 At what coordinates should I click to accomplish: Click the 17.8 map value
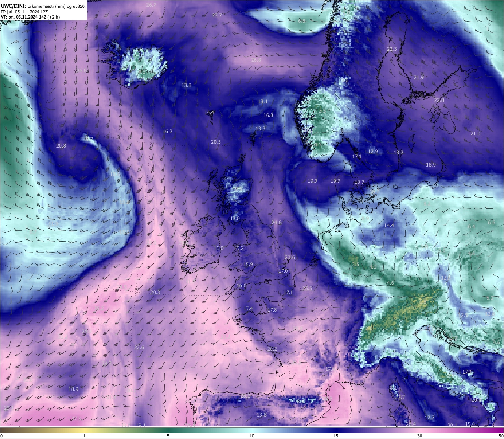click(272, 310)
